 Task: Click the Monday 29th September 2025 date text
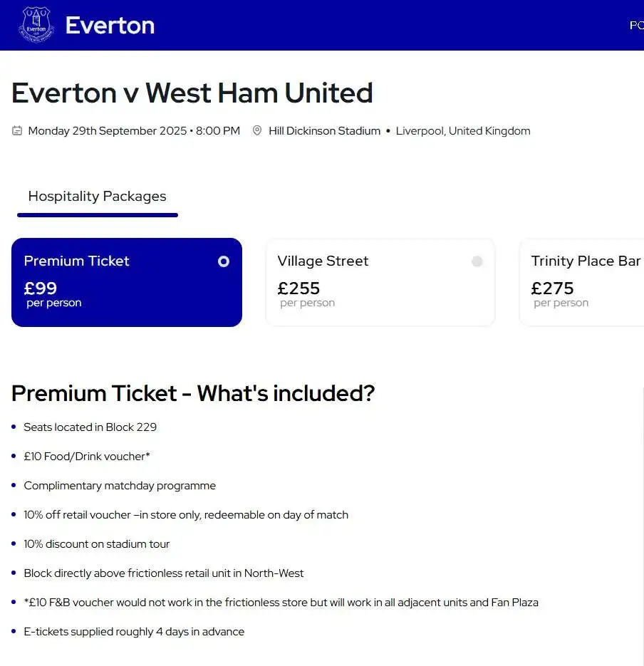107,131
